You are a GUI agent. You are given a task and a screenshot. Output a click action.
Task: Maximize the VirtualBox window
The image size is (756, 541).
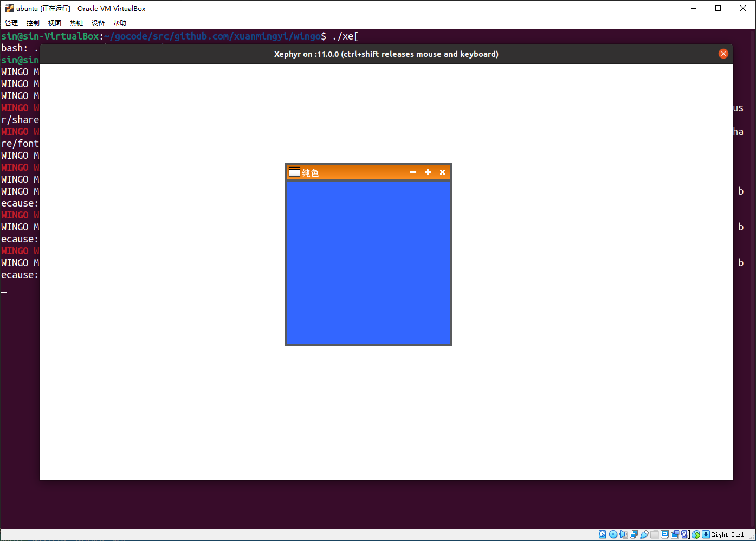pos(718,8)
